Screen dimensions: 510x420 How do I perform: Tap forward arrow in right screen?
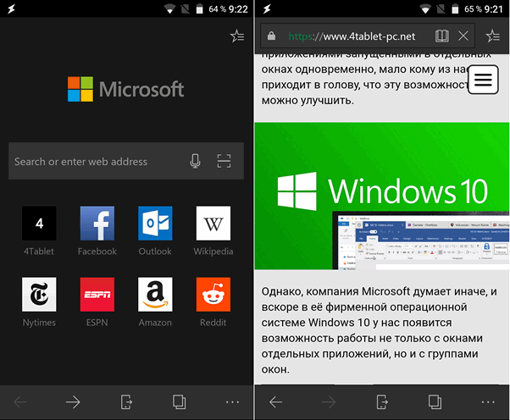329,402
